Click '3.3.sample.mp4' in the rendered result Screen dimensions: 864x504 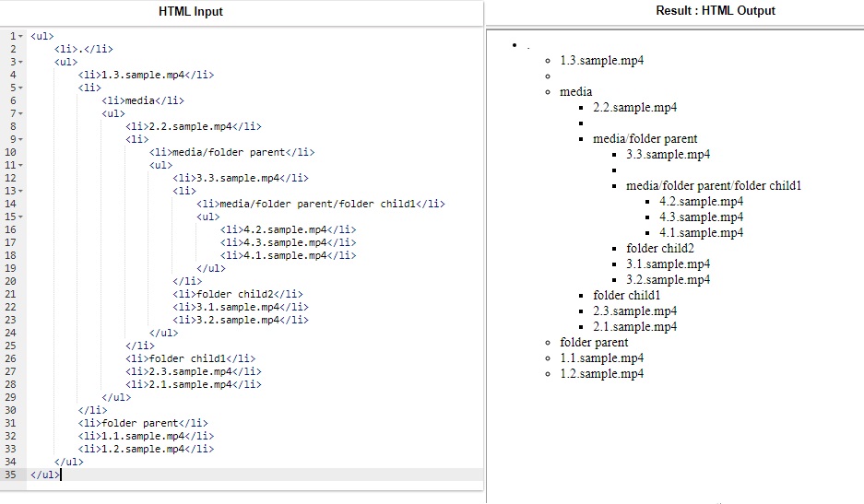[x=668, y=154]
